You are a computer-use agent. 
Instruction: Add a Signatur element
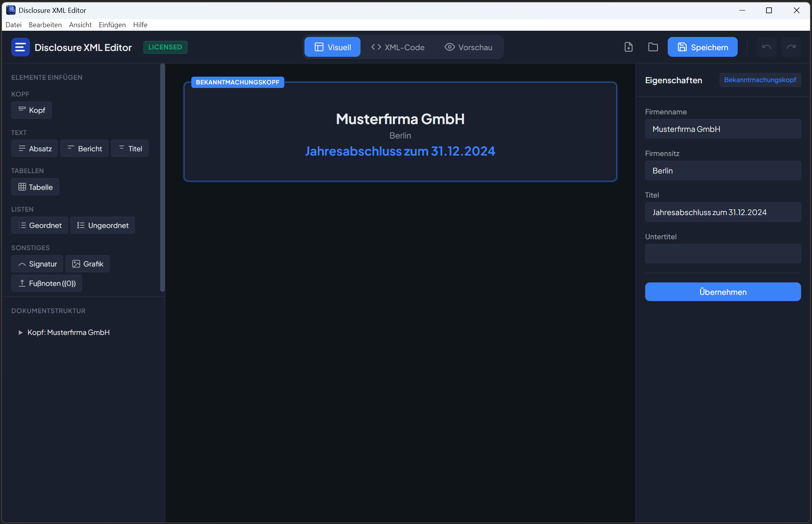click(x=37, y=264)
